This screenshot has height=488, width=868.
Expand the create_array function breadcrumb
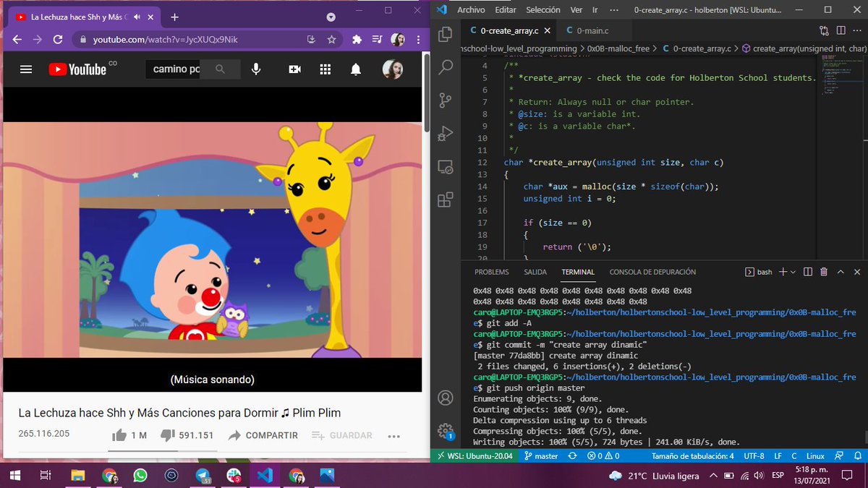click(803, 48)
